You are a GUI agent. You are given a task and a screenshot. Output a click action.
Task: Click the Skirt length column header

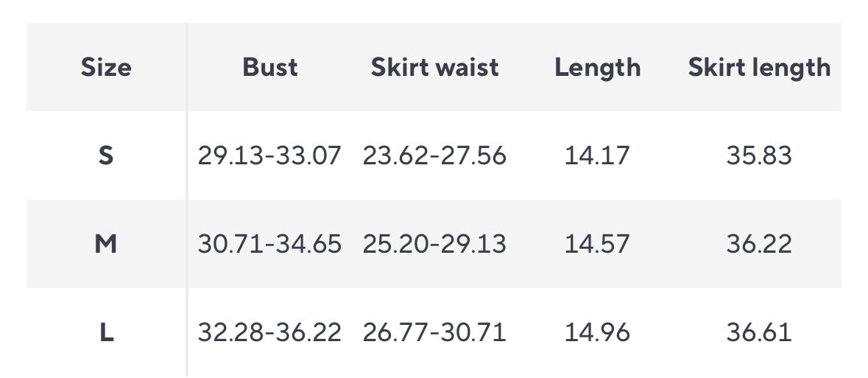[759, 68]
